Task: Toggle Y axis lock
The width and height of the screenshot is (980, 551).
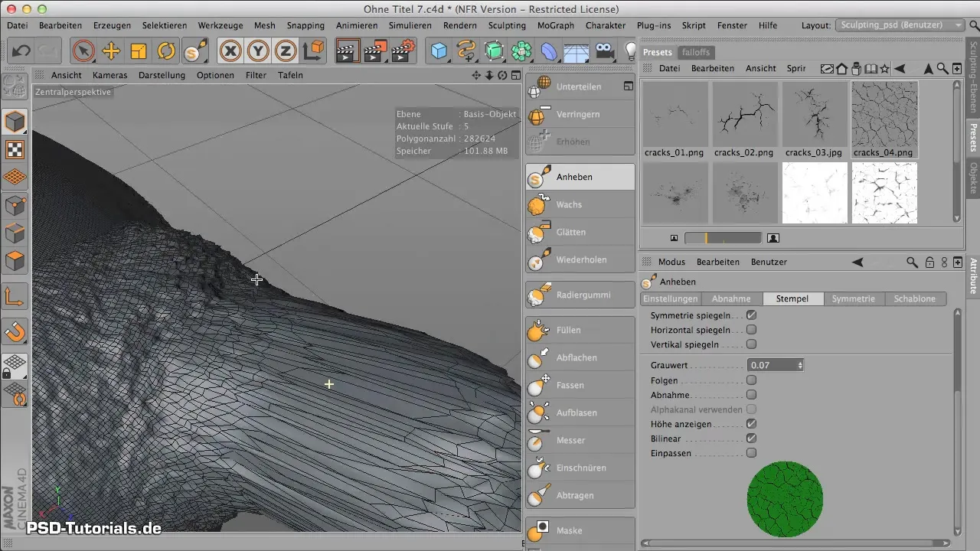Action: point(258,51)
